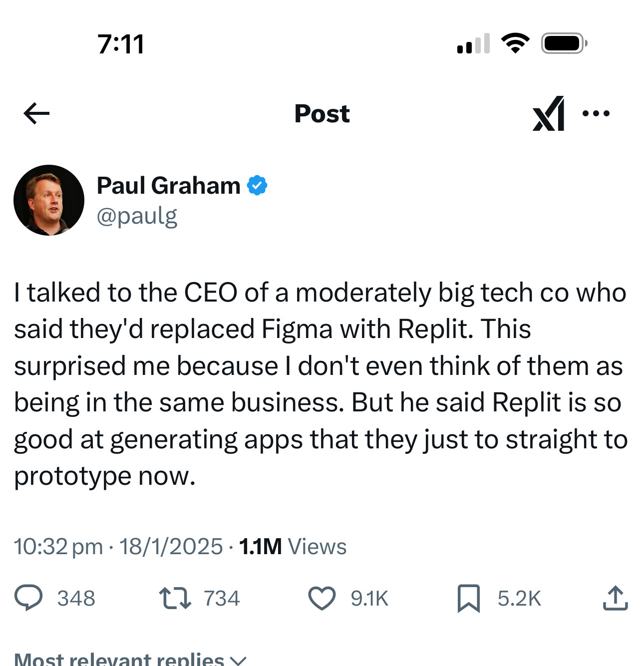The image size is (644, 666).
Task: Open the 1.1M Views analytics
Action: tap(293, 546)
